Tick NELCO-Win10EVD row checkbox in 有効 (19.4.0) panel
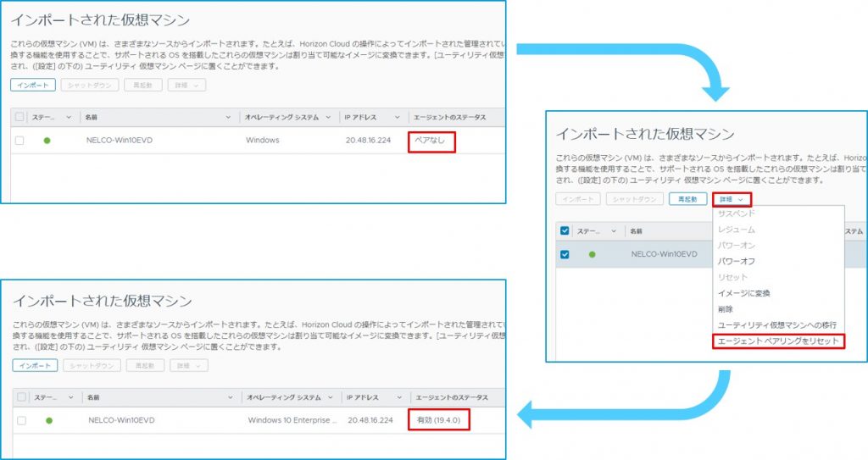Screen dimensions: 868x460 click(x=21, y=421)
